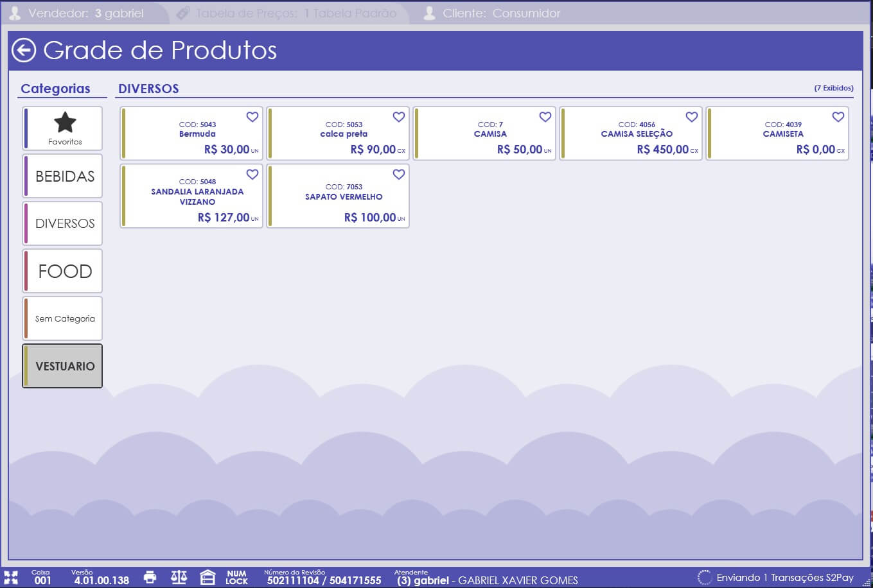Click the Vendedor person icon
873x588 pixels.
(15, 13)
